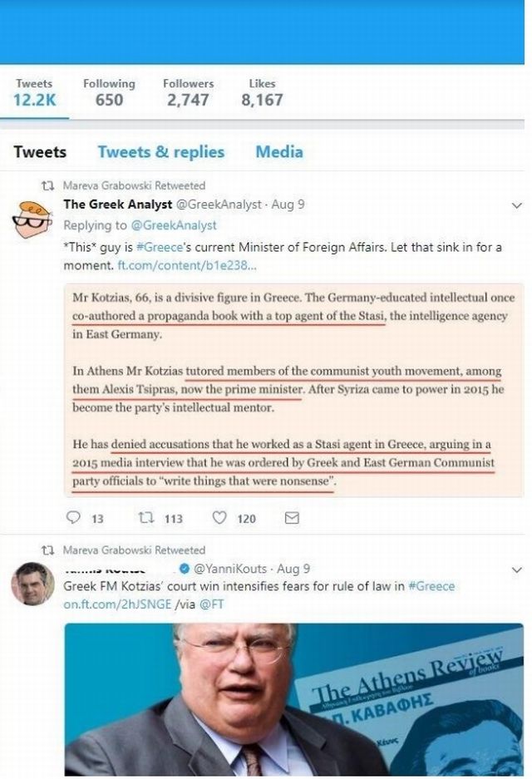
Task: Select the Tweets tab
Action: tap(40, 151)
